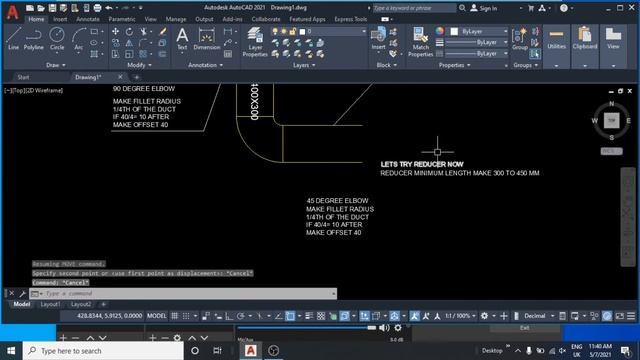640x360 pixels.
Task: Select the Arc tool
Action: pyautogui.click(x=78, y=39)
